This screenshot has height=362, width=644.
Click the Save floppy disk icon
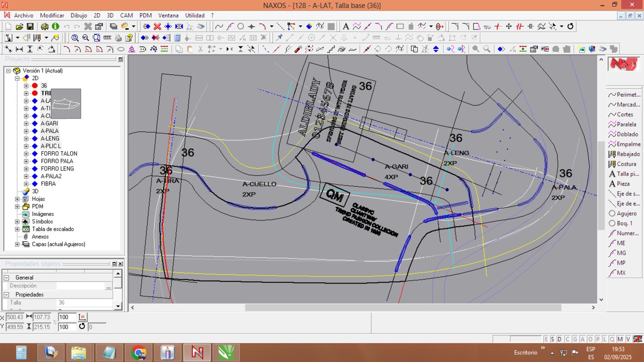pos(30,27)
